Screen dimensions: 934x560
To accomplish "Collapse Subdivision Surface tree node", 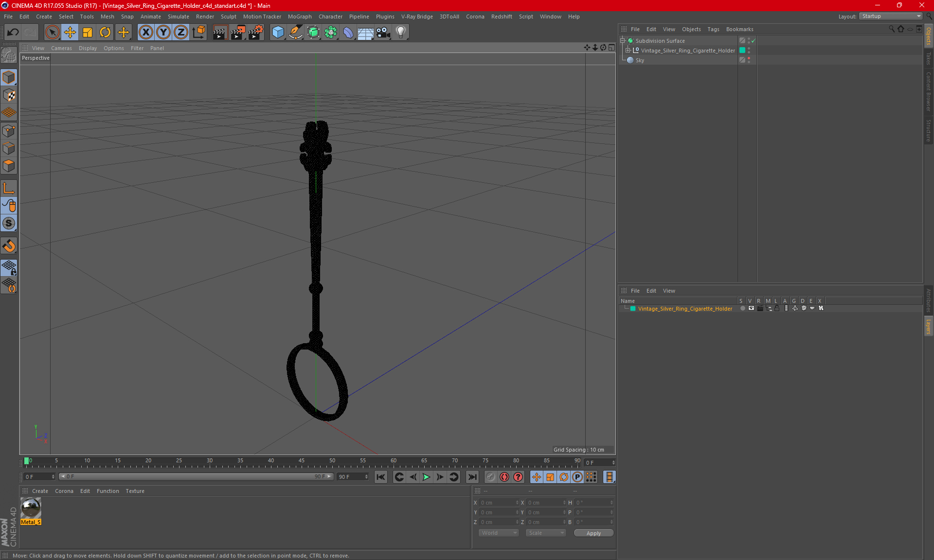I will (x=623, y=41).
